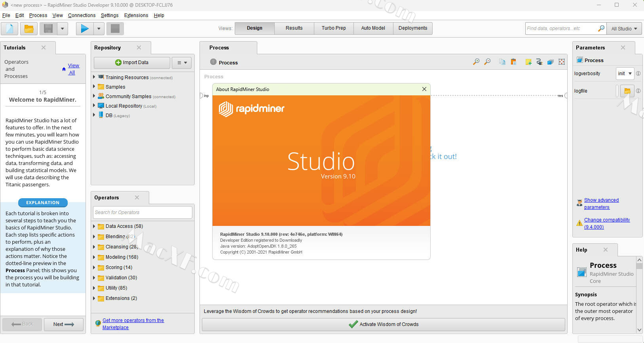
Task: Add a note to the process canvas
Action: point(528,62)
